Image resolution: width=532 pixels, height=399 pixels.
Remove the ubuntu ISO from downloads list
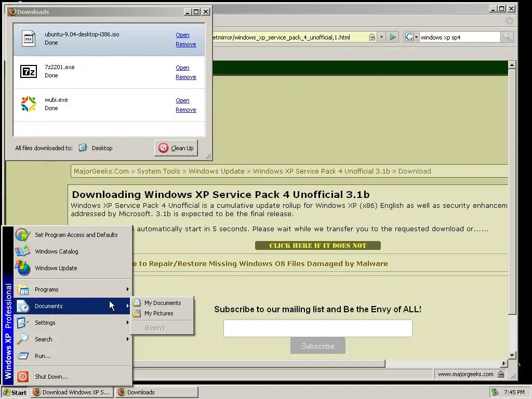186,44
